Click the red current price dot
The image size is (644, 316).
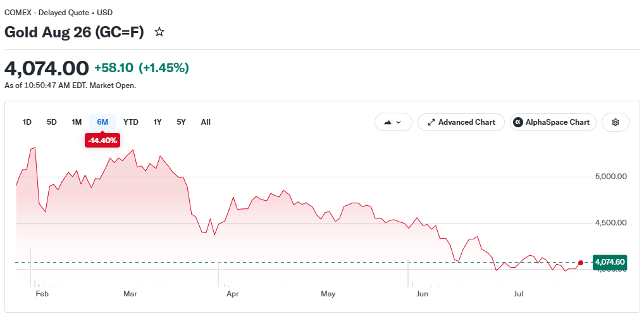580,263
